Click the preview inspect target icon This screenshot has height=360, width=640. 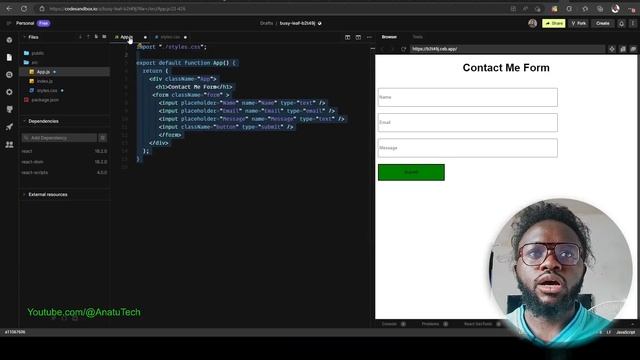click(x=612, y=49)
